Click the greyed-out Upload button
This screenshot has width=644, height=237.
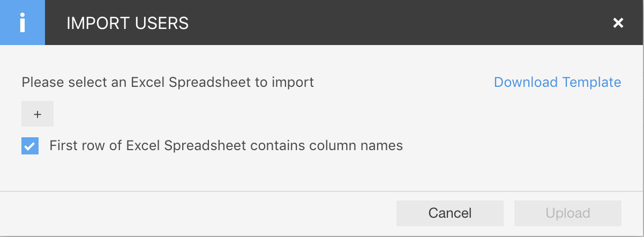[x=568, y=213]
